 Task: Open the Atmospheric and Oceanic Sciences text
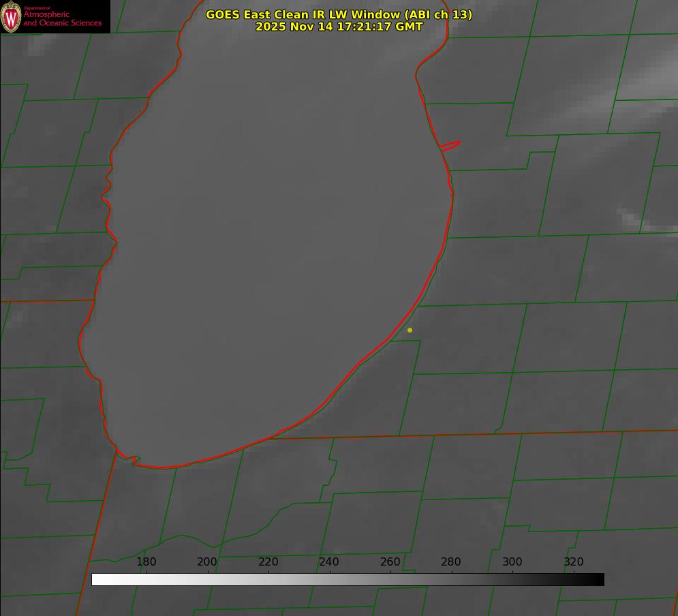coord(62,18)
